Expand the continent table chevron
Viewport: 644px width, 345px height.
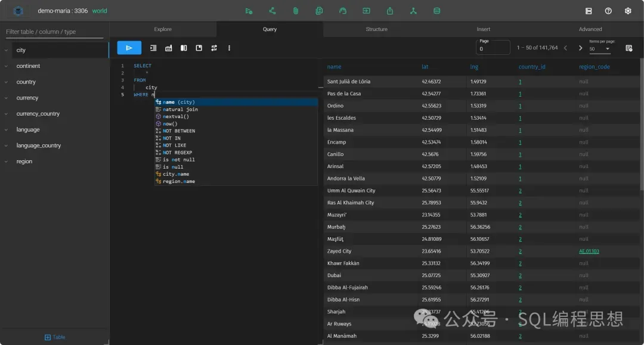click(6, 66)
